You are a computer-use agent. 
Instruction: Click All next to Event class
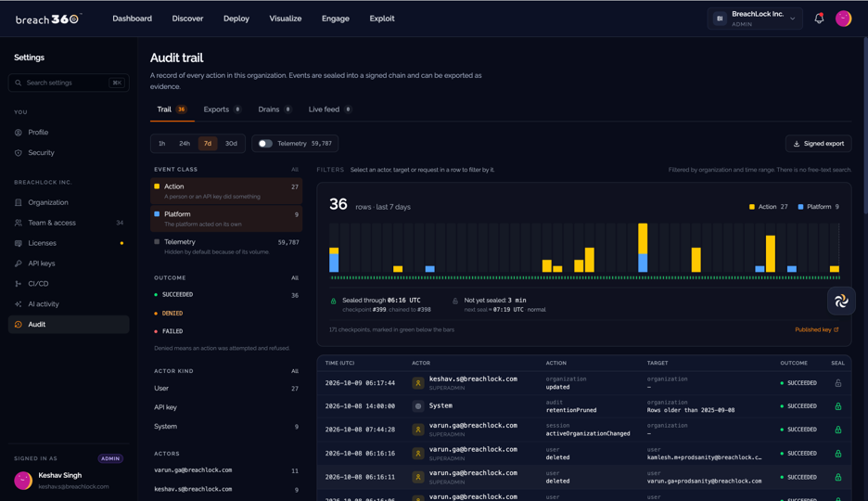coord(295,170)
